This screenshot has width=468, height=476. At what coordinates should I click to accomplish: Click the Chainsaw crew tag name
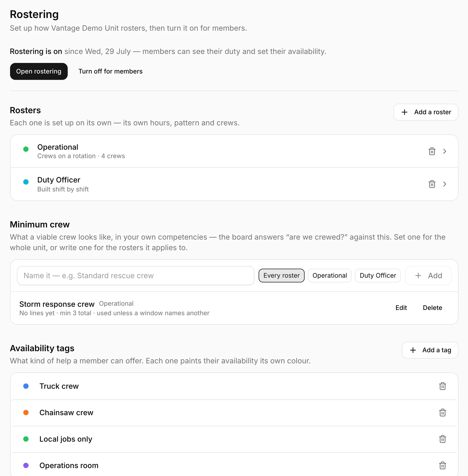(66, 413)
